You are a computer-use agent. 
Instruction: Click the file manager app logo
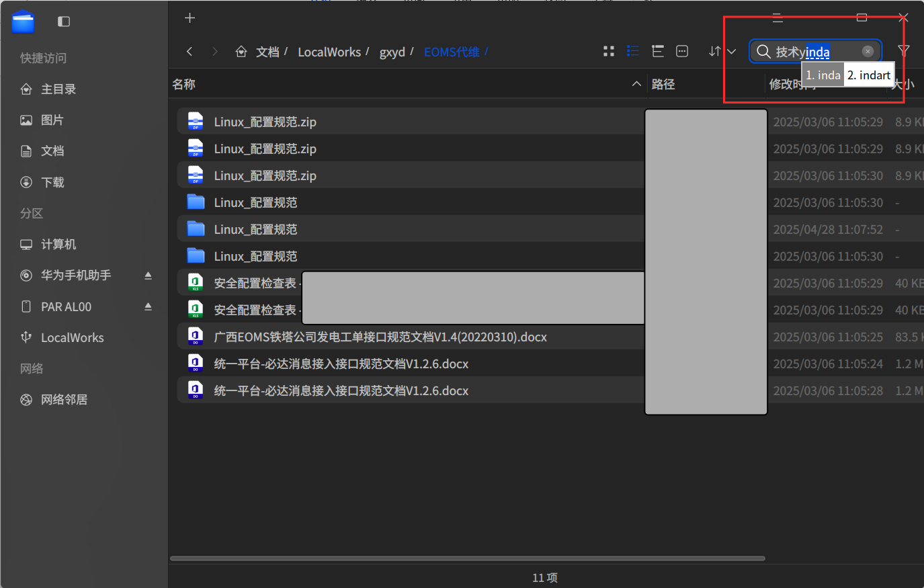[x=23, y=22]
